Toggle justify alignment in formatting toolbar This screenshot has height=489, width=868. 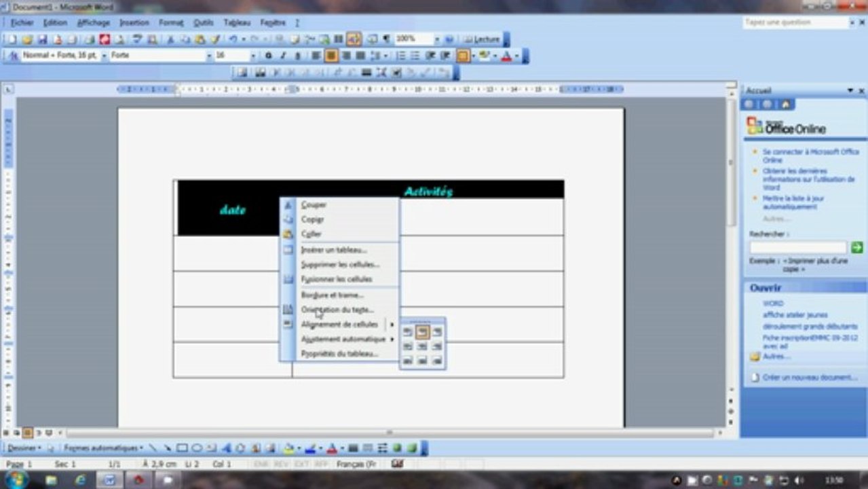pyautogui.click(x=360, y=56)
